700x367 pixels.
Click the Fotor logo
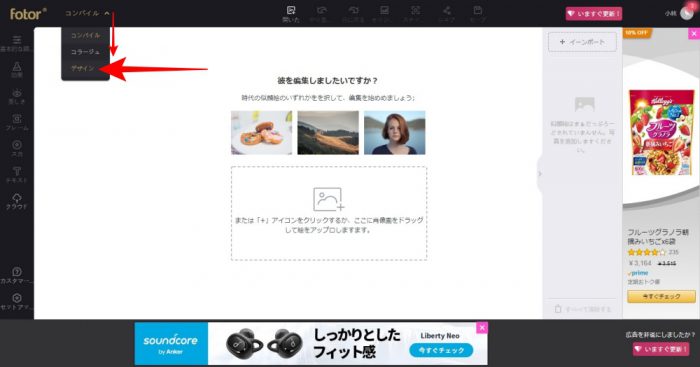click(x=28, y=14)
